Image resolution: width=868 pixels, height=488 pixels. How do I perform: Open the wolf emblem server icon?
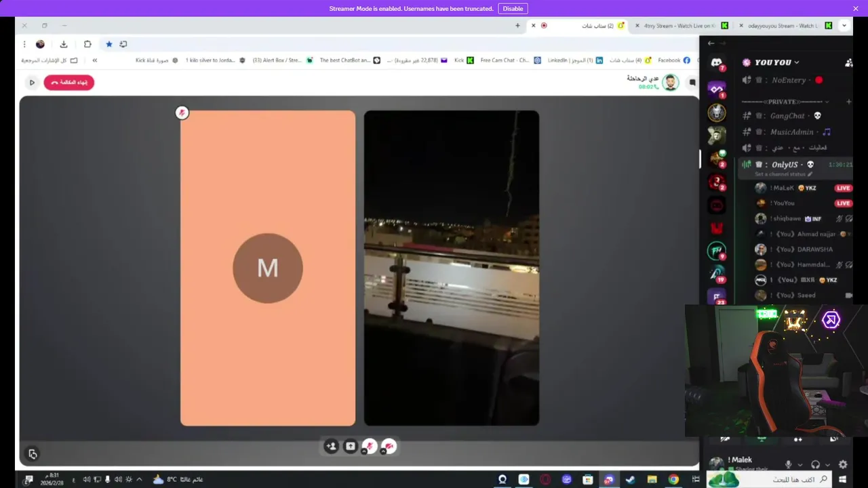click(x=717, y=113)
